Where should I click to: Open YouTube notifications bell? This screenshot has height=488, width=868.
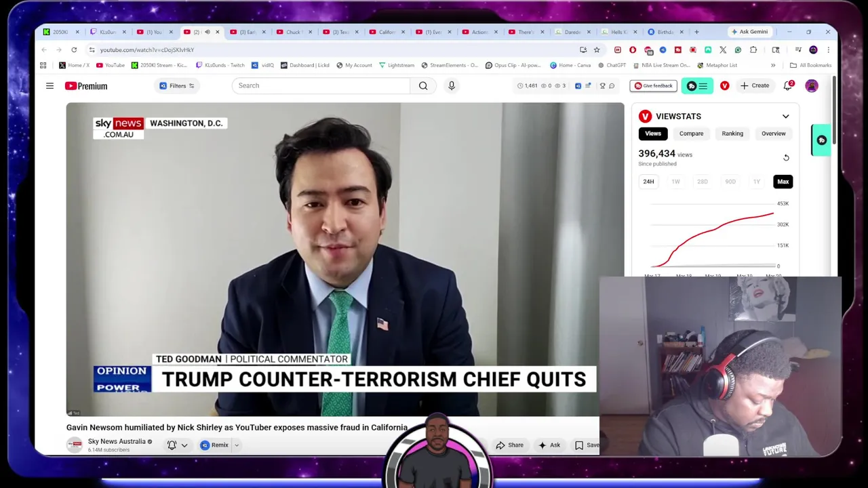point(788,86)
